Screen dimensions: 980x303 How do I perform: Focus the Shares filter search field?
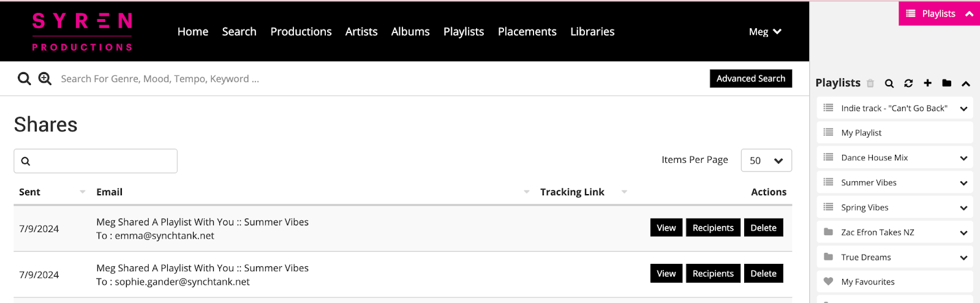[101, 161]
